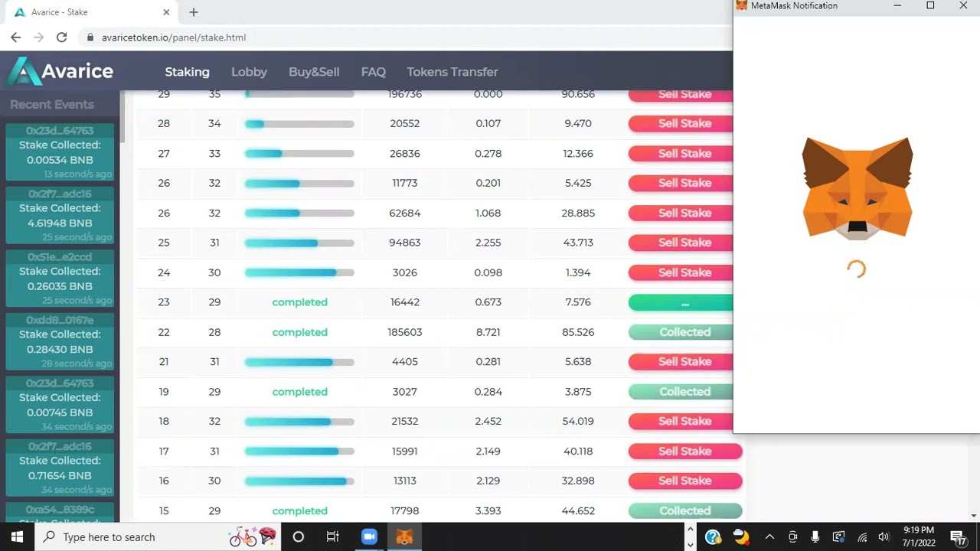Open event 0x23d..64763 with 0.00534 BNB
Image resolution: width=980 pixels, height=551 pixels.
pyautogui.click(x=60, y=152)
